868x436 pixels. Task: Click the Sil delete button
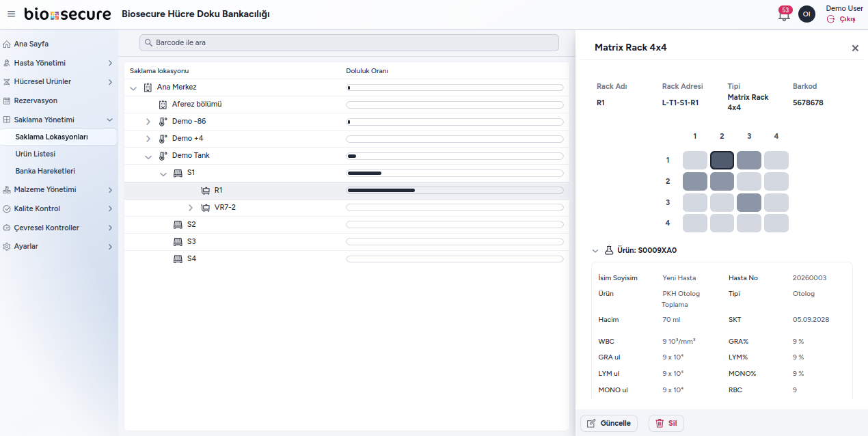click(x=666, y=424)
